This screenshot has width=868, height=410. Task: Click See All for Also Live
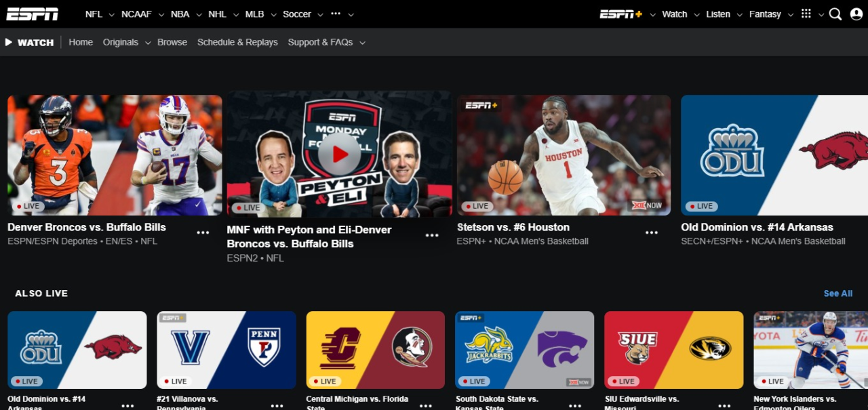pyautogui.click(x=838, y=293)
